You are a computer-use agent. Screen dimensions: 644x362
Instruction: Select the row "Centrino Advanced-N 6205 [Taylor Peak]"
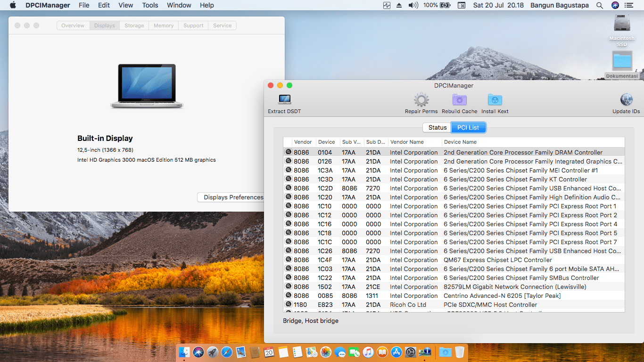454,296
